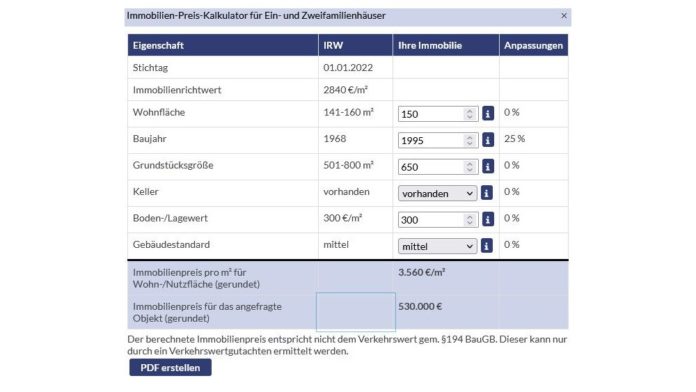Show info icon for Boden-/Lagewert row
The width and height of the screenshot is (696, 392).
[x=487, y=219]
